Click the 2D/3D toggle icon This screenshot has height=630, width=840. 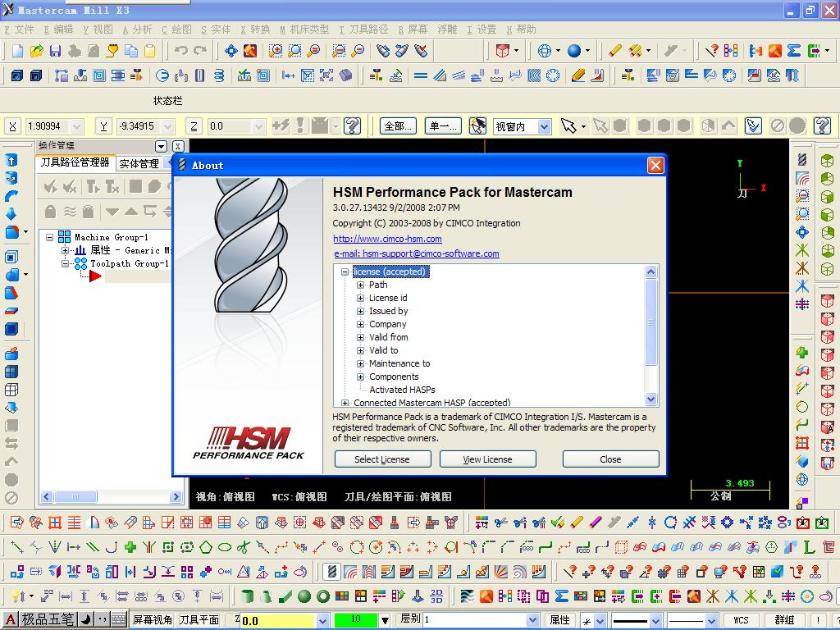tap(436, 596)
